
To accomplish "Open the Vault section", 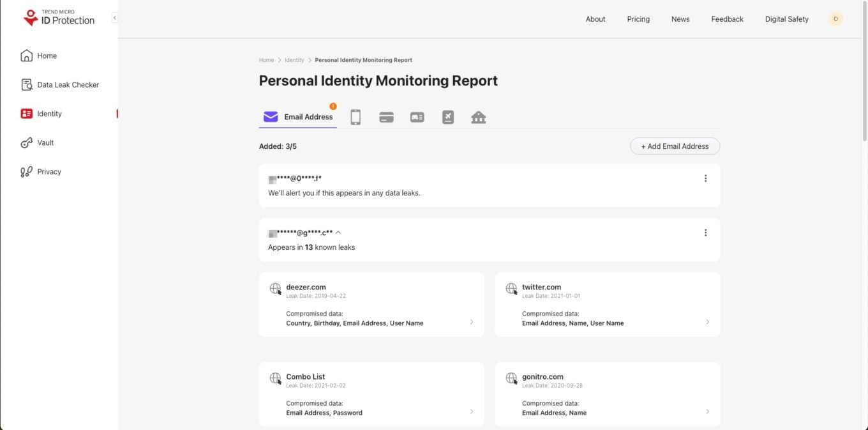I will [x=37, y=142].
